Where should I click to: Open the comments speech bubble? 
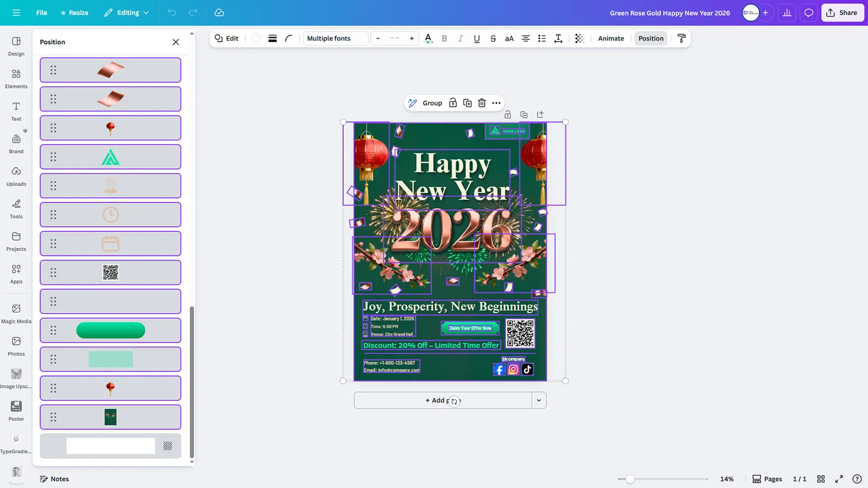click(x=808, y=13)
